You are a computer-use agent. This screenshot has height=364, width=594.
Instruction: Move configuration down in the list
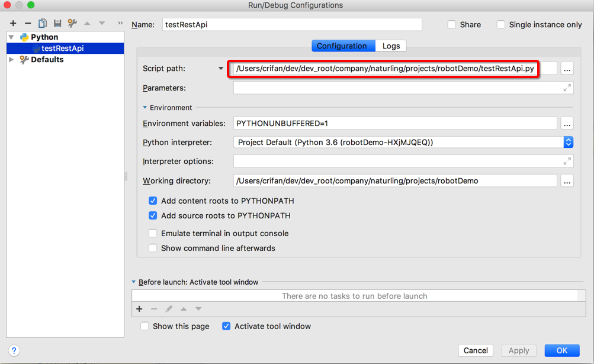click(x=102, y=24)
